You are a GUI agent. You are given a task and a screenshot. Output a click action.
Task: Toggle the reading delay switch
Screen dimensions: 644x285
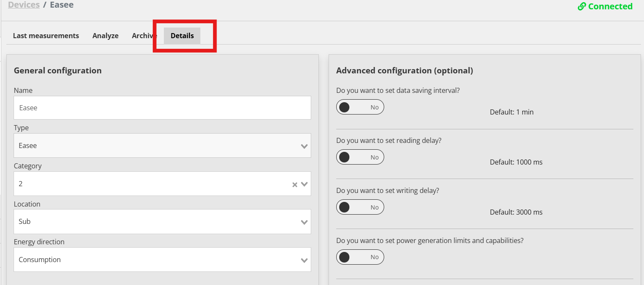click(360, 157)
